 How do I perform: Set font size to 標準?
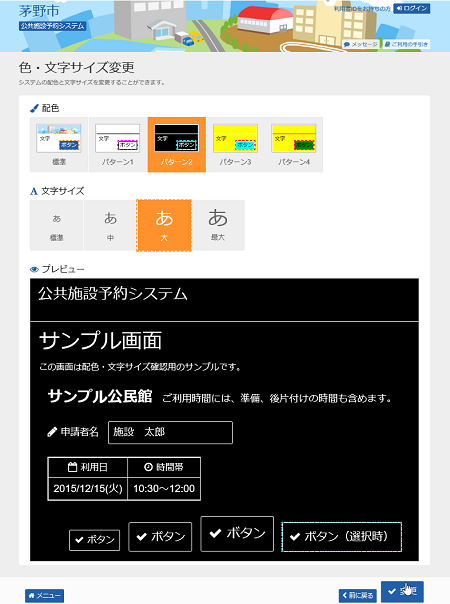[x=57, y=225]
